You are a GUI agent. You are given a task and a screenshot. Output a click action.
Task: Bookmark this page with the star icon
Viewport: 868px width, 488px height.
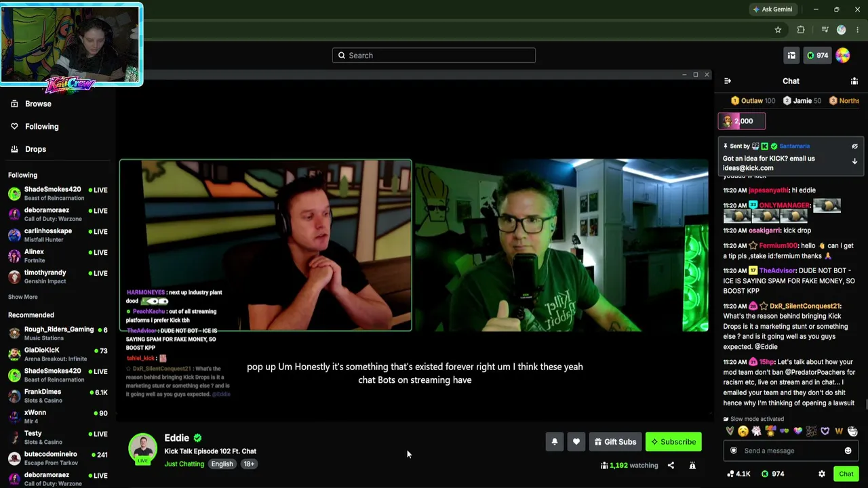pos(778,30)
